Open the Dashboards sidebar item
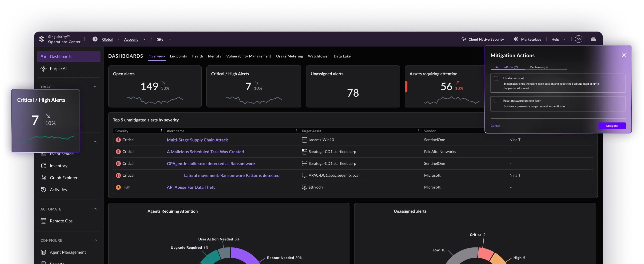Screen dimensions: 644x264 [69, 57]
